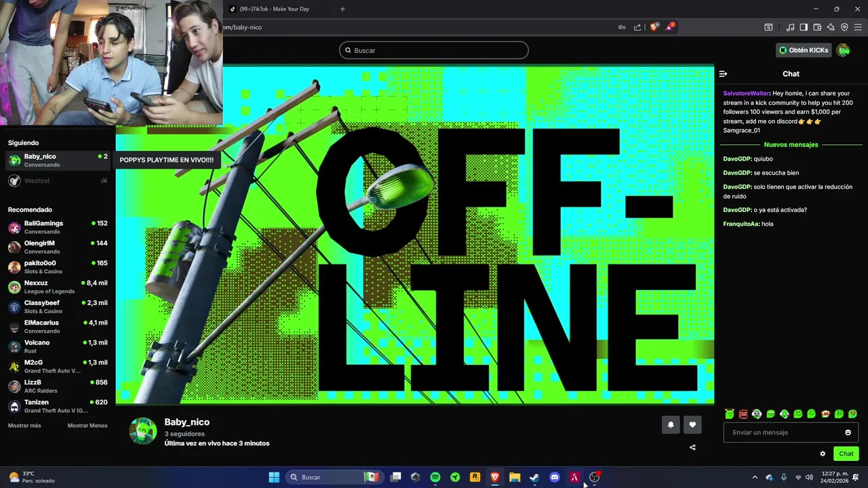Collapse the chat panel with arrow icon
The width and height of the screenshot is (868, 488).
[x=723, y=74]
